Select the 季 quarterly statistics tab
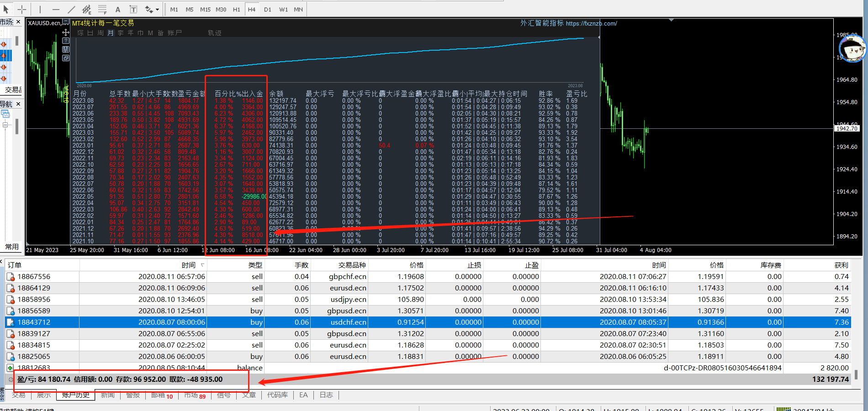868x411 pixels. [121, 33]
